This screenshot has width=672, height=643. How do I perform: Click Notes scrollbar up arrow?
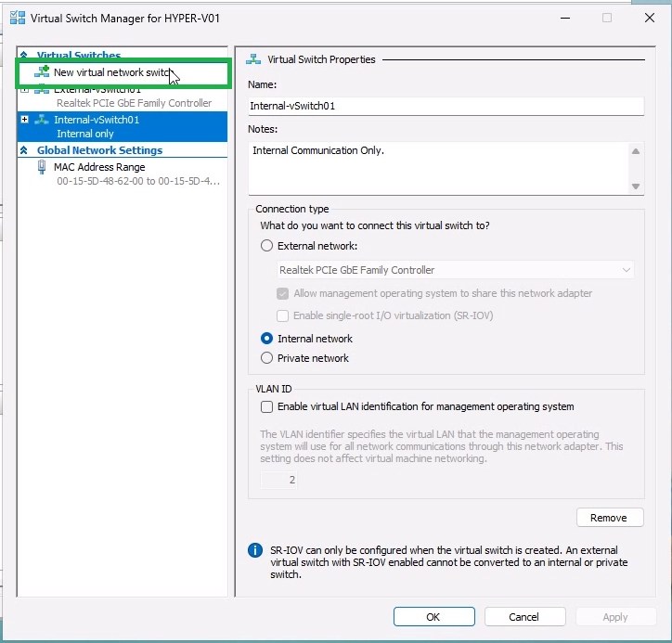coord(636,151)
